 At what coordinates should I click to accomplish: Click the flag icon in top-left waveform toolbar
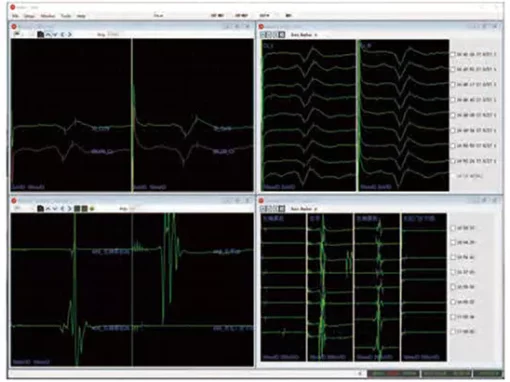point(16,34)
